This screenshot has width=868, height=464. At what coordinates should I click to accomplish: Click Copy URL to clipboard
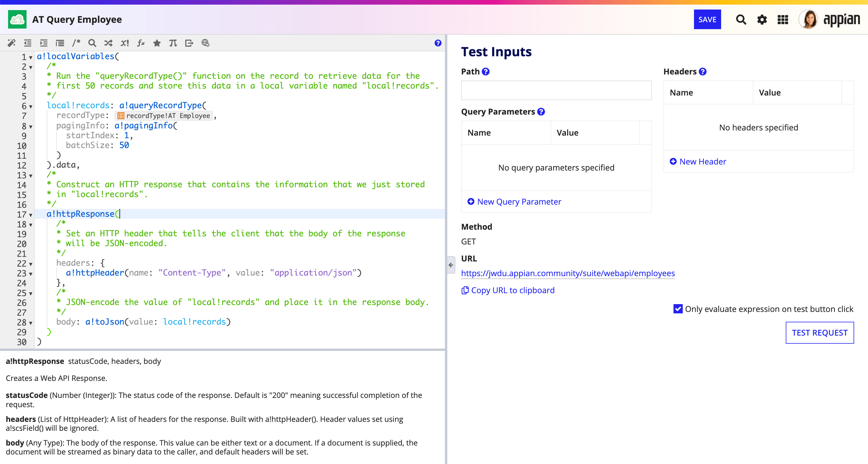pyautogui.click(x=508, y=290)
